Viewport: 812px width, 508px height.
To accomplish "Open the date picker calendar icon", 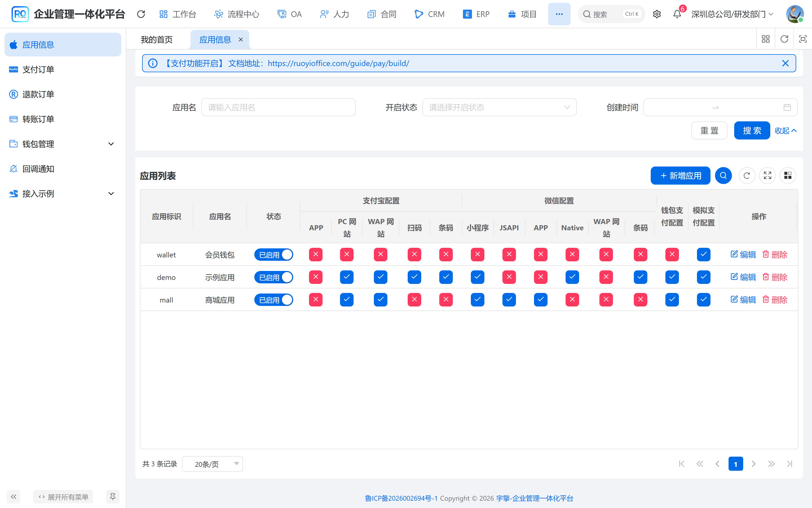I will point(787,107).
